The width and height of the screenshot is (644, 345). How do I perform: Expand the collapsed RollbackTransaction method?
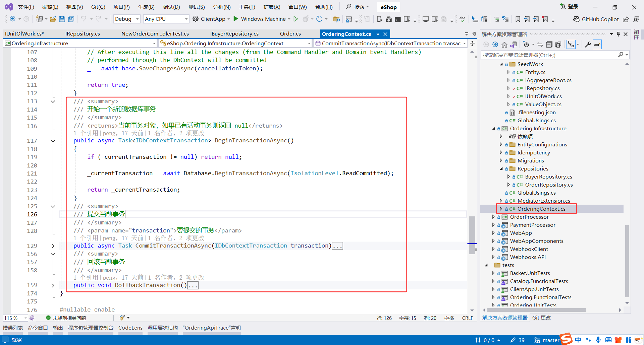[53, 285]
